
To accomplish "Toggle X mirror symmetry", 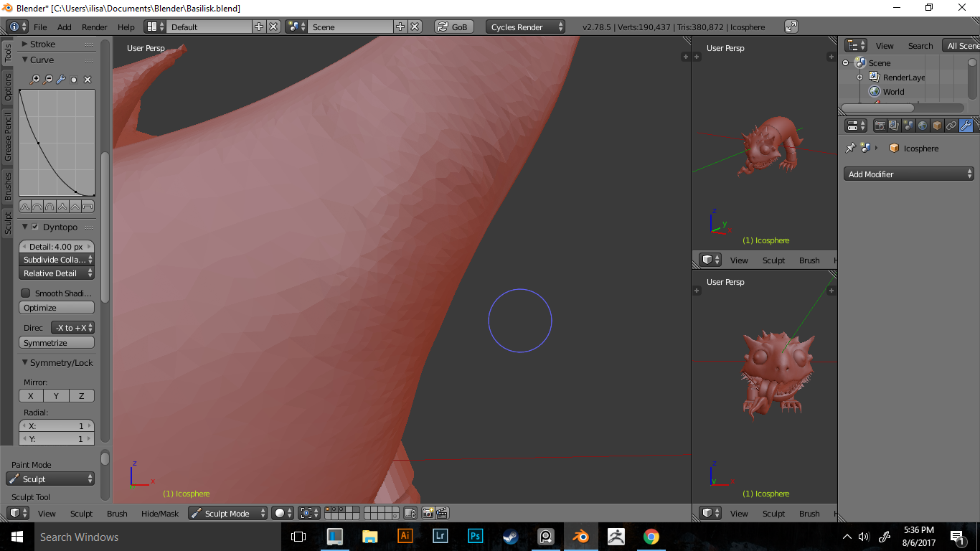I will tap(31, 395).
